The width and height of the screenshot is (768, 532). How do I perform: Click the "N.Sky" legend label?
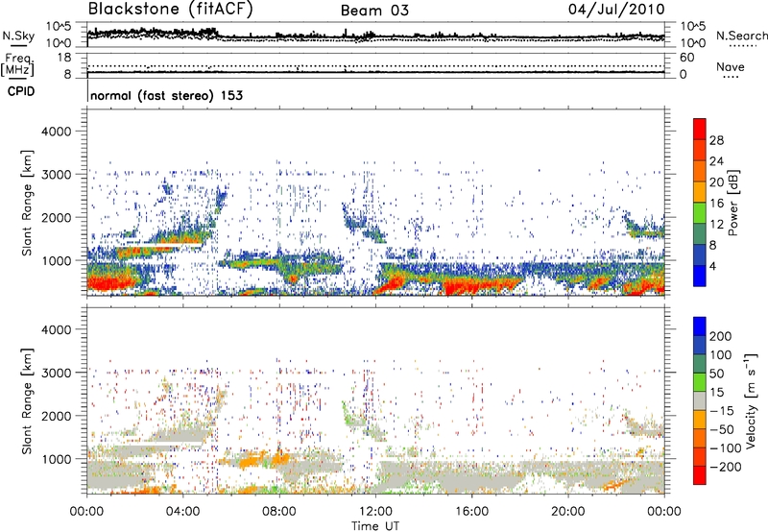point(18,36)
